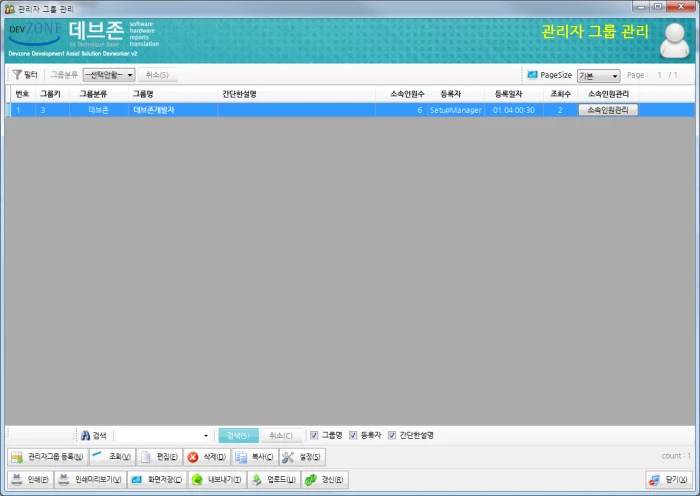
Task: Click the 닫기 close icon at bottom right
Action: click(x=654, y=479)
